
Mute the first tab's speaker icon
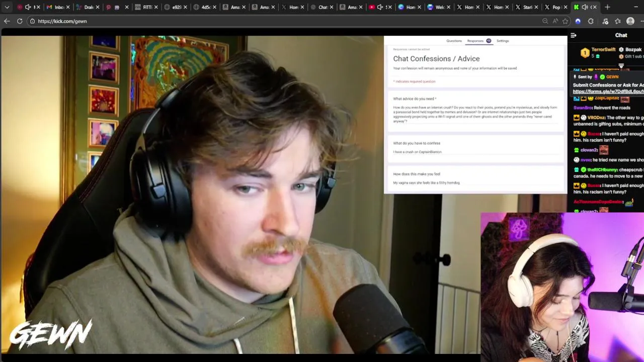click(28, 7)
